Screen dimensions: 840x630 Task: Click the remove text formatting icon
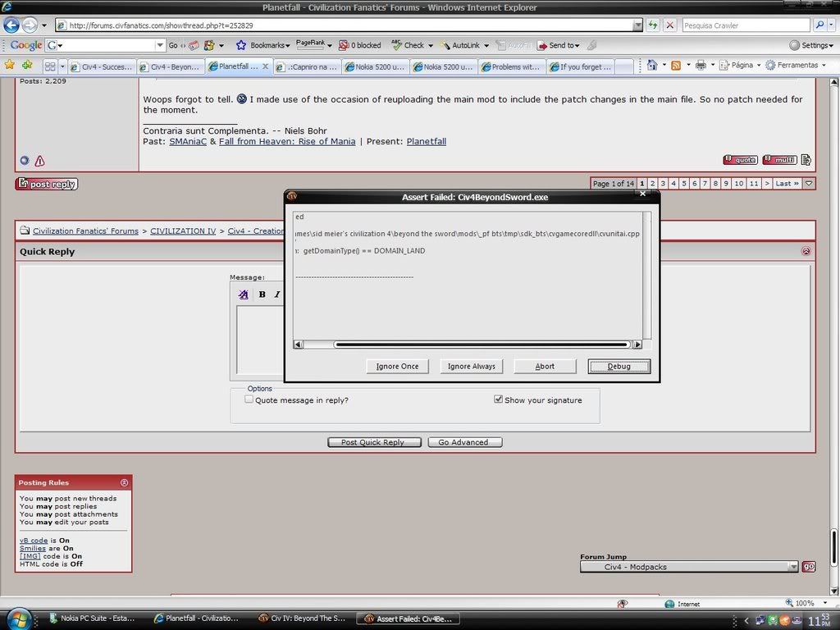point(243,294)
